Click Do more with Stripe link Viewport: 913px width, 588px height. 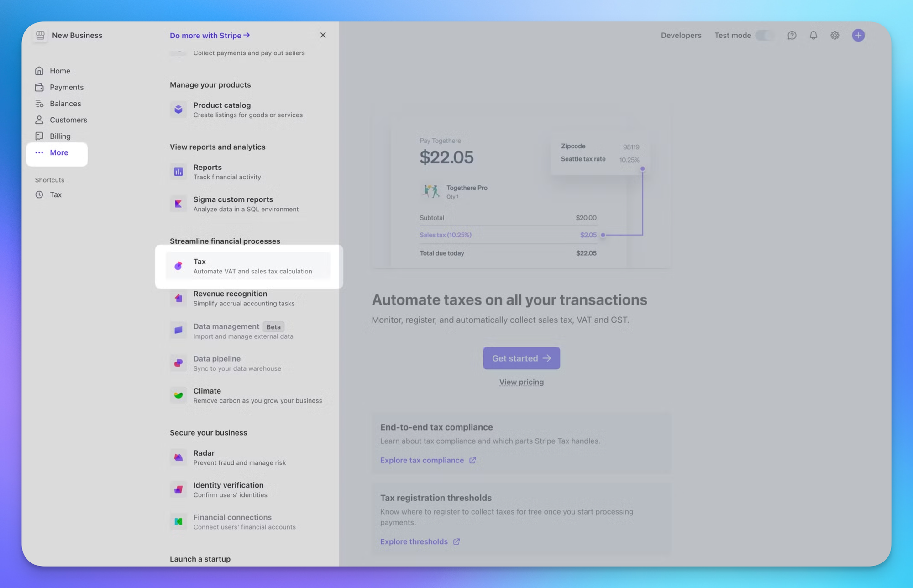coord(210,35)
